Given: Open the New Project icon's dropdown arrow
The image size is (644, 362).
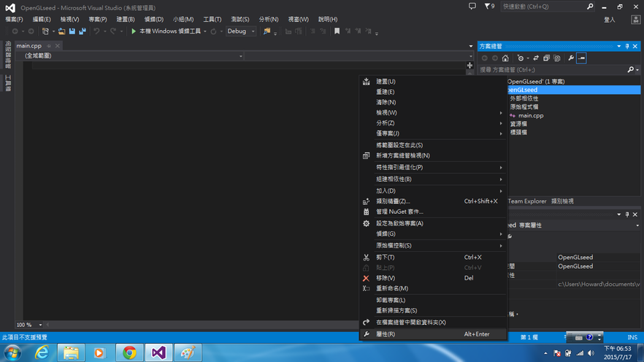Looking at the screenshot, I should (53, 31).
